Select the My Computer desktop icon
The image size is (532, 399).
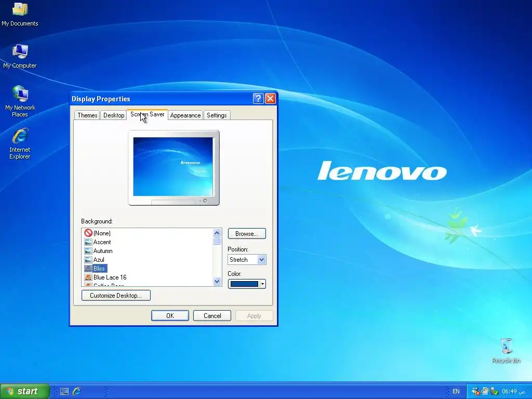coord(20,56)
